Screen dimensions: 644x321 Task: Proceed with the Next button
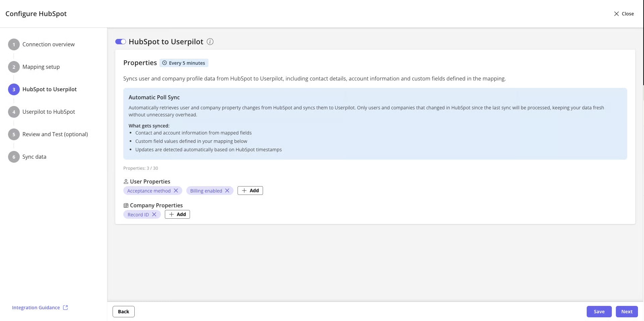point(627,312)
